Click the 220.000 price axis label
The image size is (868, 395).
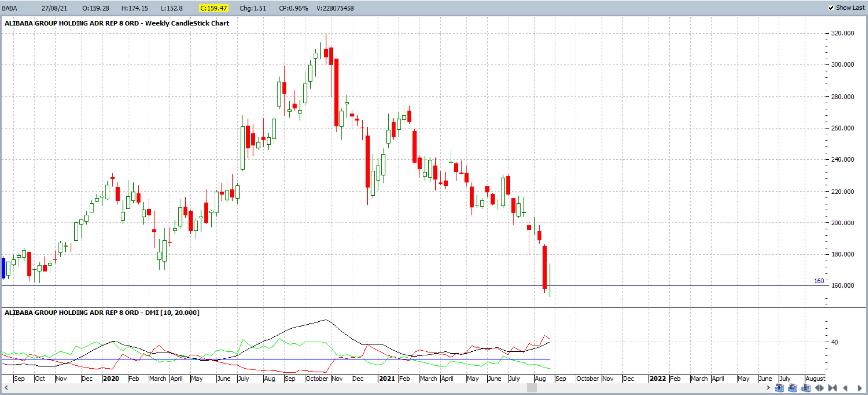pos(842,191)
